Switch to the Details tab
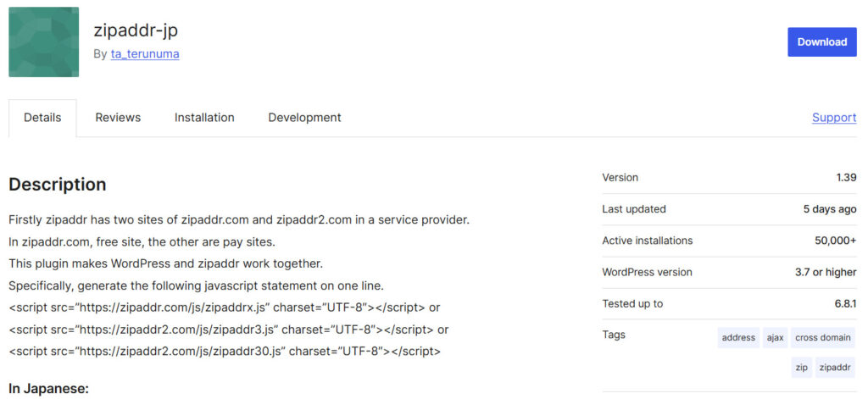The image size is (868, 399). pos(42,118)
